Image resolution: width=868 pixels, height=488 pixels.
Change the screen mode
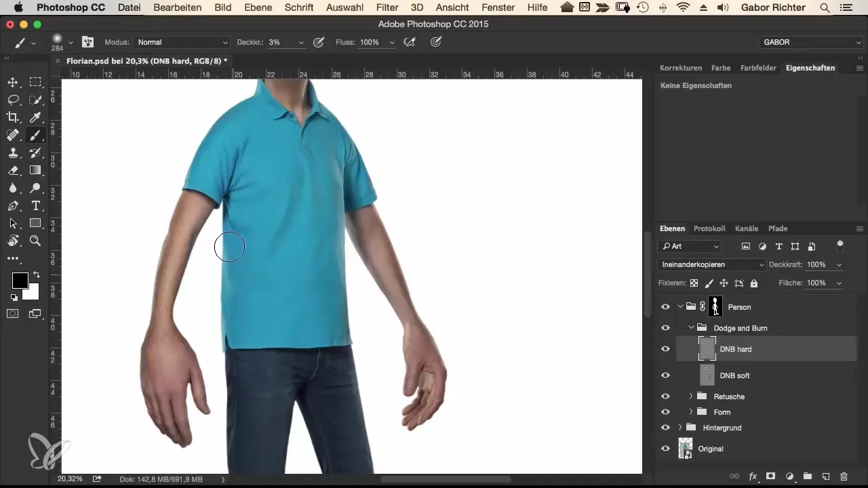[35, 313]
